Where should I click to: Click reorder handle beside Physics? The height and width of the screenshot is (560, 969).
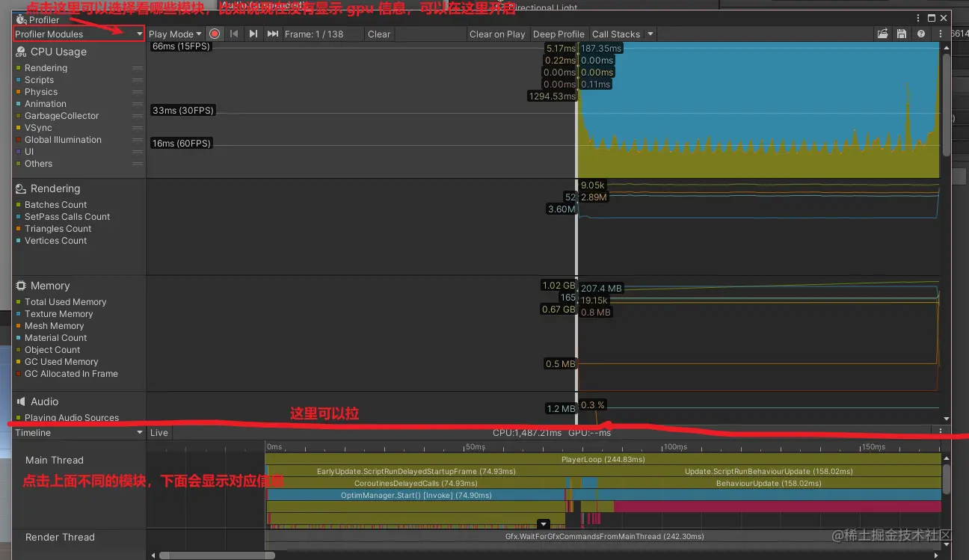(x=138, y=92)
